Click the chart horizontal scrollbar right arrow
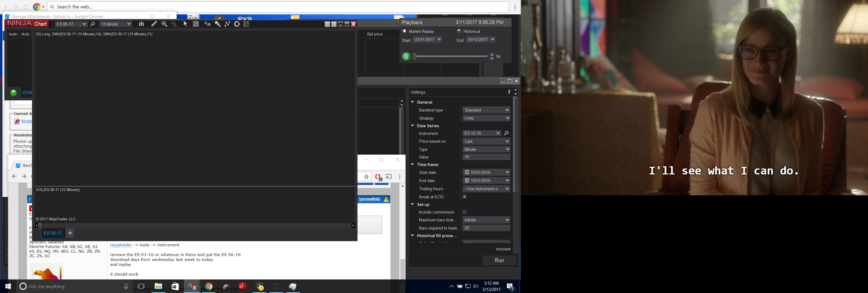This screenshot has width=868, height=293. coord(353,225)
